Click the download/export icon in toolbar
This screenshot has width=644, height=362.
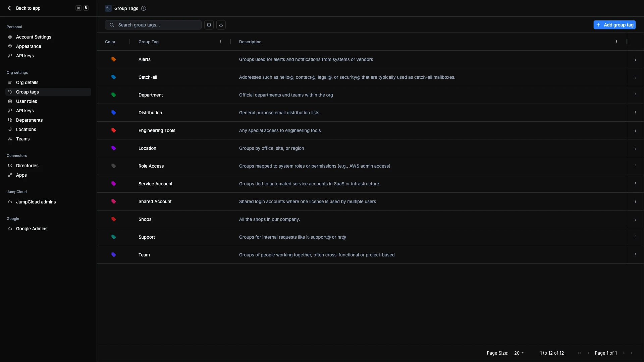point(221,25)
